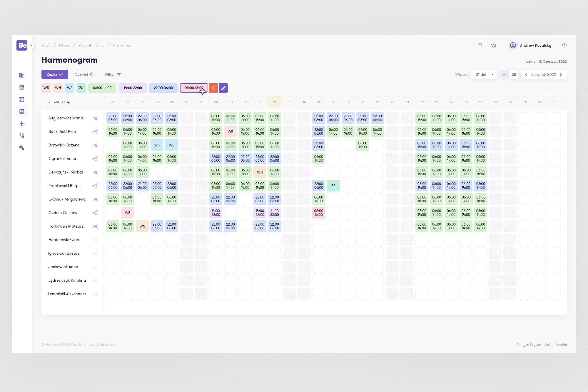This screenshot has width=588, height=392.
Task: Open the airplane leave sidebar icon
Action: click(22, 124)
